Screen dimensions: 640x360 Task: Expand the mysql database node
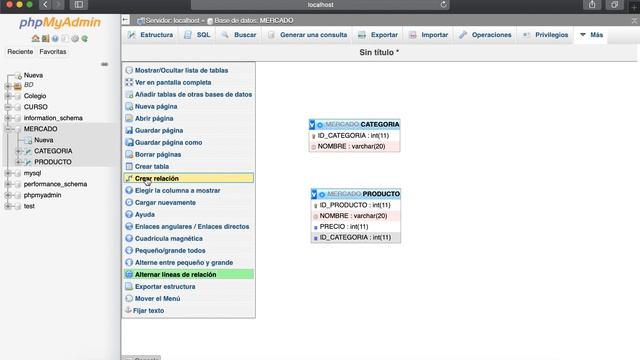(x=8, y=173)
